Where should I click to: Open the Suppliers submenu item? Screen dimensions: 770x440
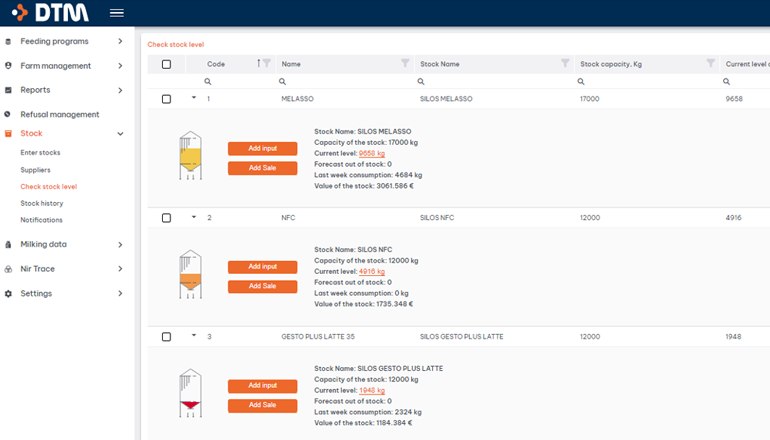[x=36, y=170]
